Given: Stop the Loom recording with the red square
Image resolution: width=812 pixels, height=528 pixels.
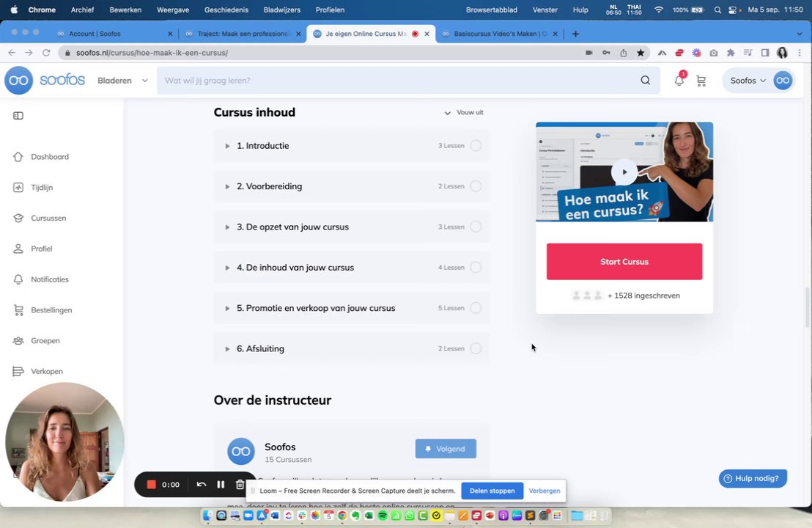Looking at the screenshot, I should [x=151, y=485].
